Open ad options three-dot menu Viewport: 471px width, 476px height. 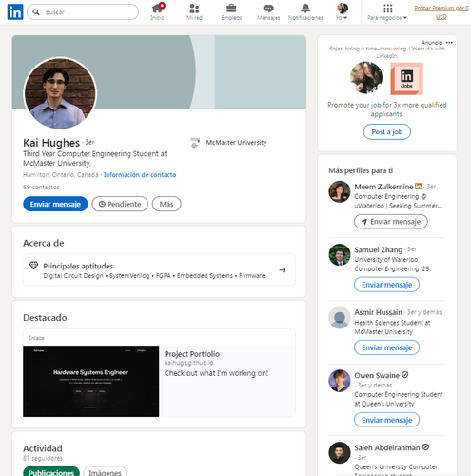pyautogui.click(x=449, y=43)
